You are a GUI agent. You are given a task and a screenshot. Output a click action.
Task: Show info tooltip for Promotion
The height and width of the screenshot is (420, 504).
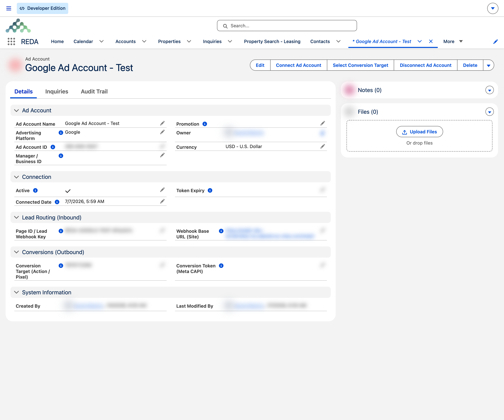pyautogui.click(x=205, y=124)
